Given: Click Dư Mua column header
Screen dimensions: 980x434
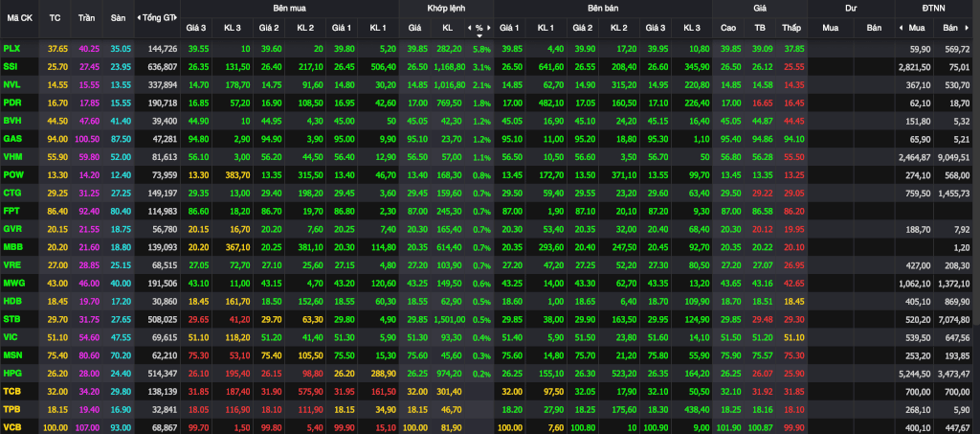Looking at the screenshot, I should tap(830, 28).
